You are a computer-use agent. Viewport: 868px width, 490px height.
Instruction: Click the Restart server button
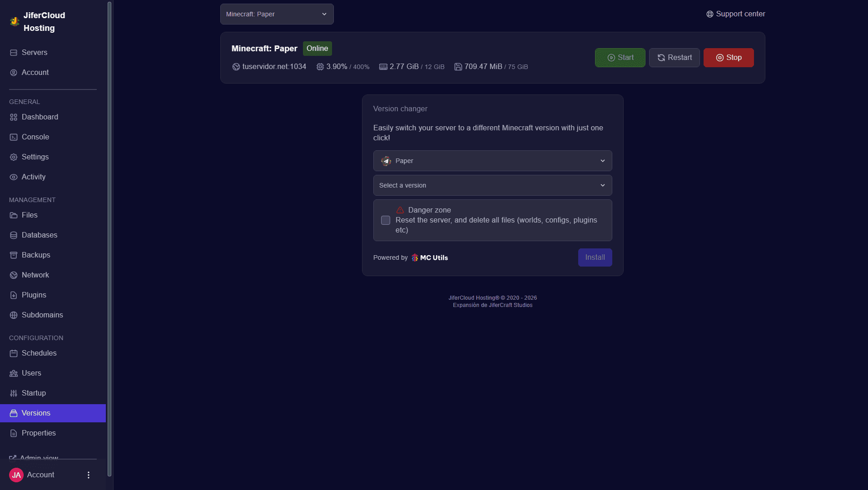[x=675, y=58]
